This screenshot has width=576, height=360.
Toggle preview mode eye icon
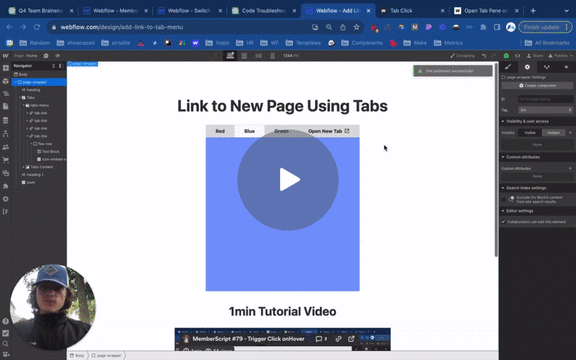57,56
